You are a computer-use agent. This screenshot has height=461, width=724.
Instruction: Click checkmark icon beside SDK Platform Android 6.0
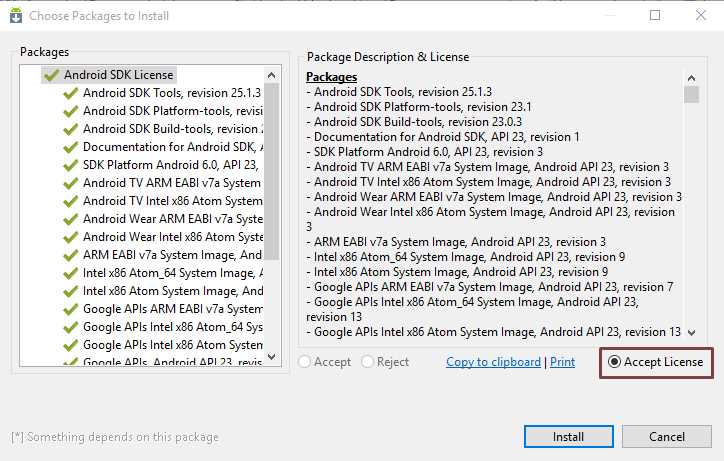pyautogui.click(x=70, y=165)
